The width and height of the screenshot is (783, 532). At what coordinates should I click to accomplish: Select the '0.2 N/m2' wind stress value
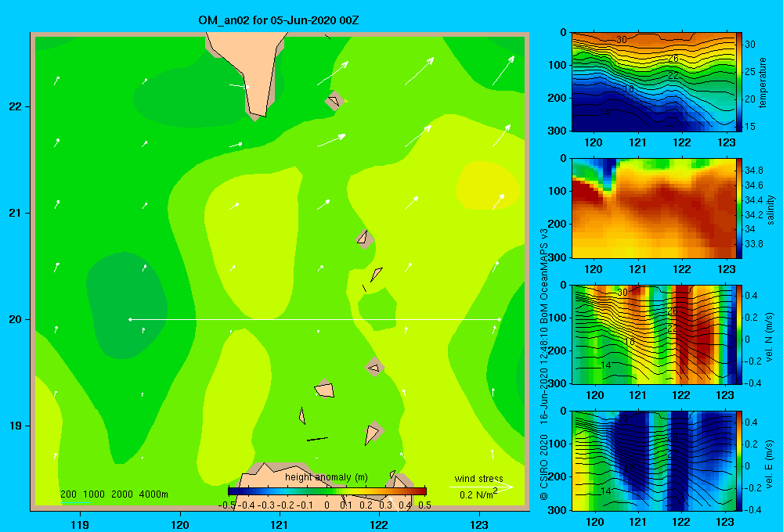coord(478,494)
